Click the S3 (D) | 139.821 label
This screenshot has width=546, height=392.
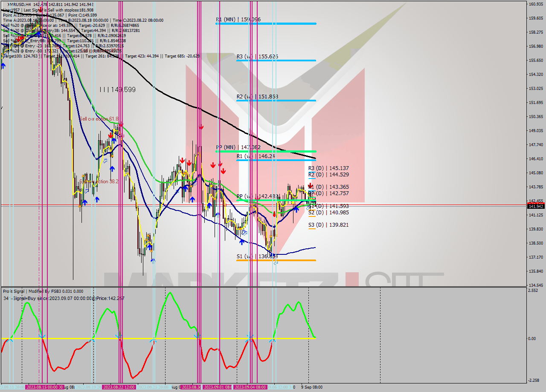click(x=328, y=225)
